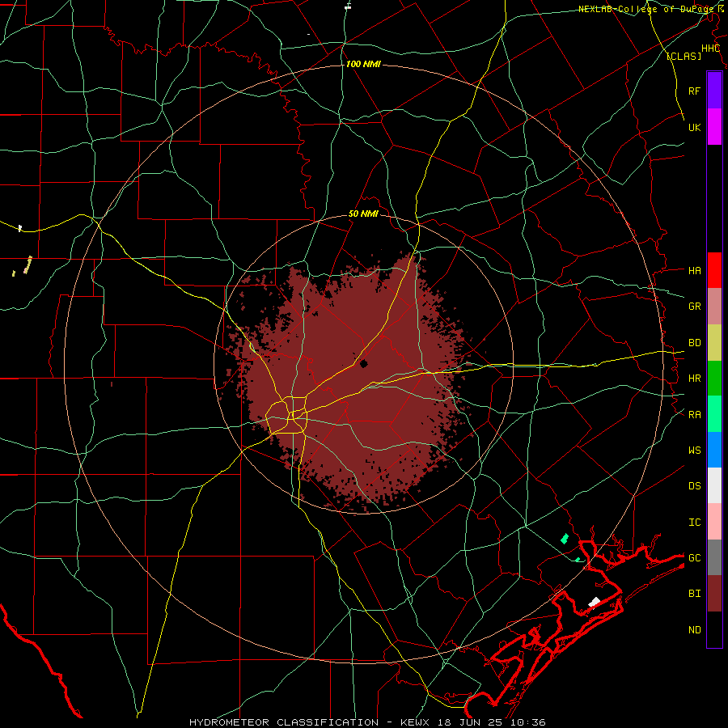Click the blue WS legend swatch

tap(714, 450)
